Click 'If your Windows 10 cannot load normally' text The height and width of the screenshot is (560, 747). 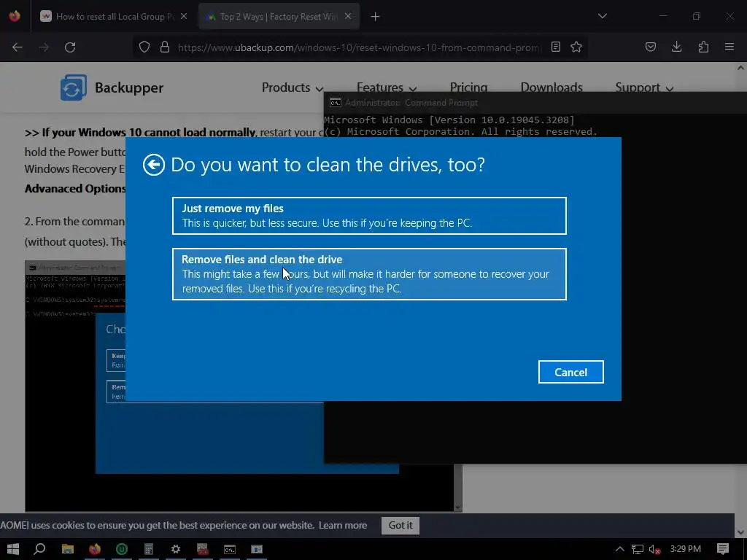(x=149, y=133)
